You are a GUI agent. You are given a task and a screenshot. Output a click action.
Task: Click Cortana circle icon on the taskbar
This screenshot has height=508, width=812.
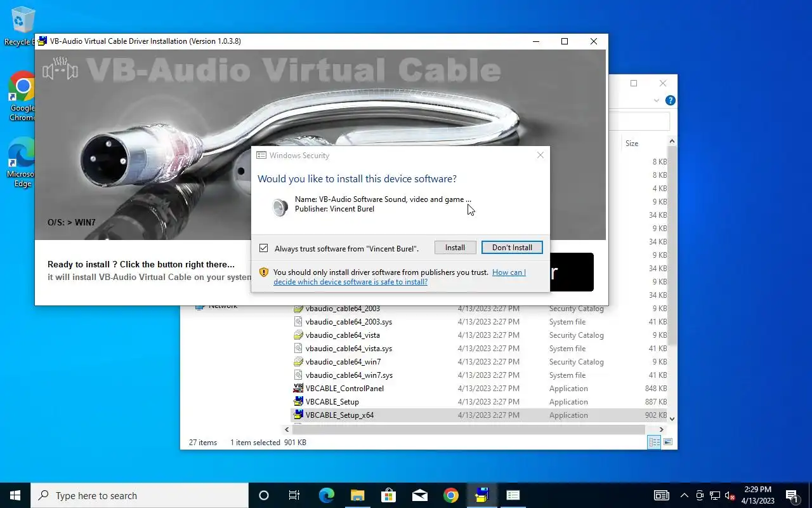click(x=264, y=495)
